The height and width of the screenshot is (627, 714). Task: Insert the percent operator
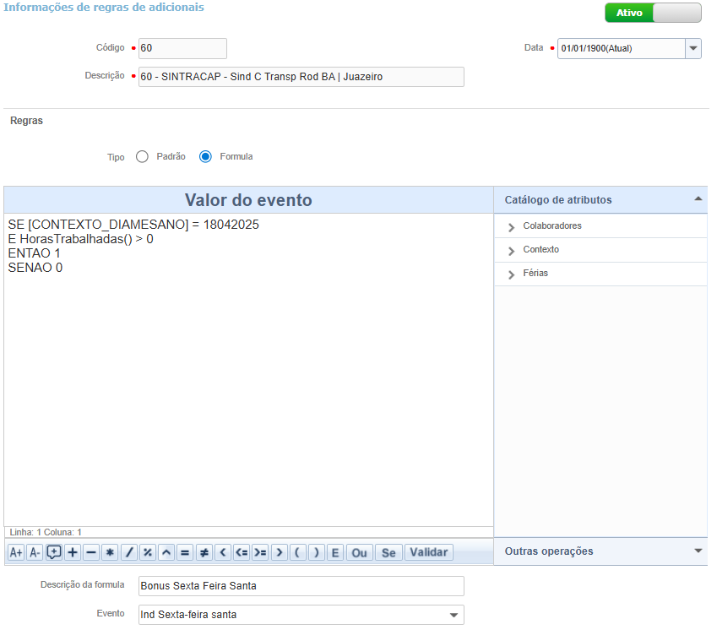148,552
